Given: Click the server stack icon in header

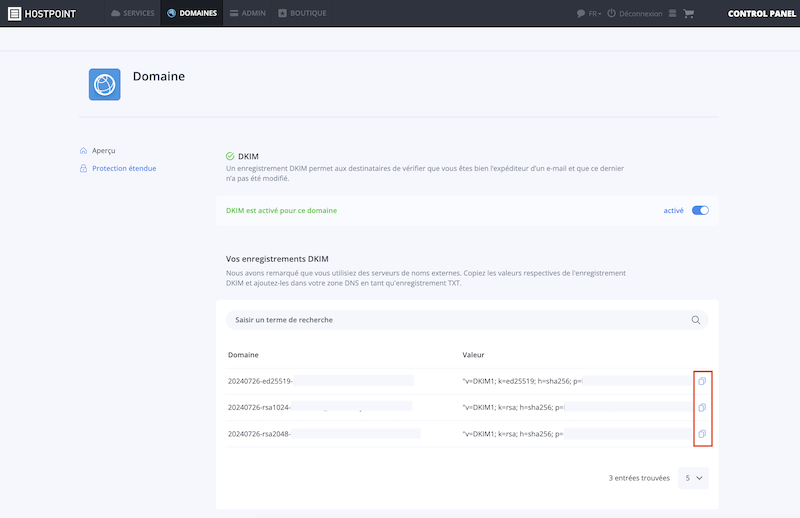Looking at the screenshot, I should pyautogui.click(x=672, y=13).
